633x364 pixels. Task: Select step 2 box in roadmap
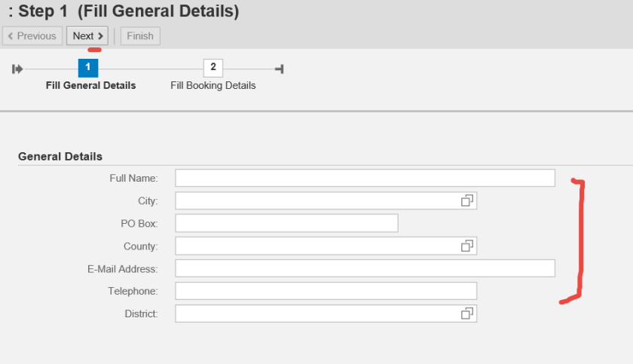coord(213,68)
